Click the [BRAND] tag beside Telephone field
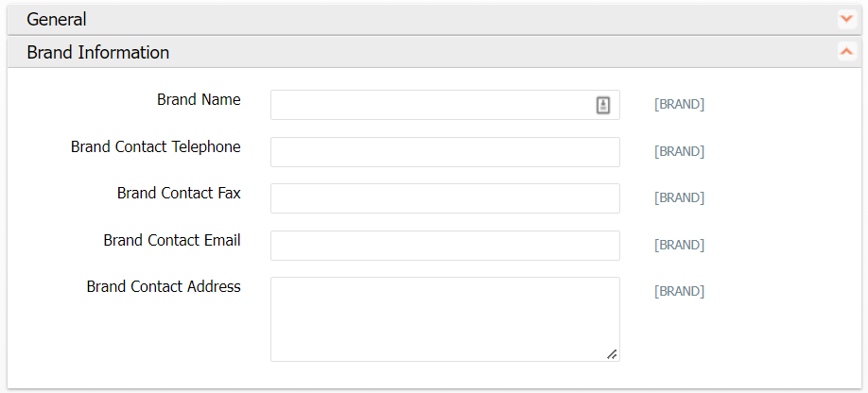This screenshot has width=868, height=393. 679,151
